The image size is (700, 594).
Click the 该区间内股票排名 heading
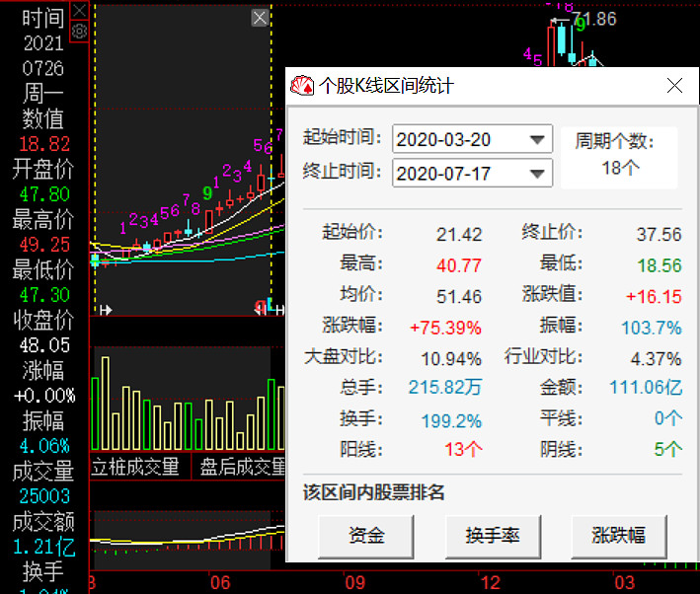(373, 492)
